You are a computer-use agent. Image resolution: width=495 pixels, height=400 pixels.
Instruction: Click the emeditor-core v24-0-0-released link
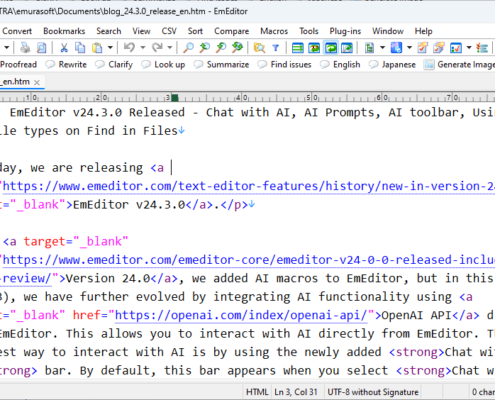[x=248, y=260]
